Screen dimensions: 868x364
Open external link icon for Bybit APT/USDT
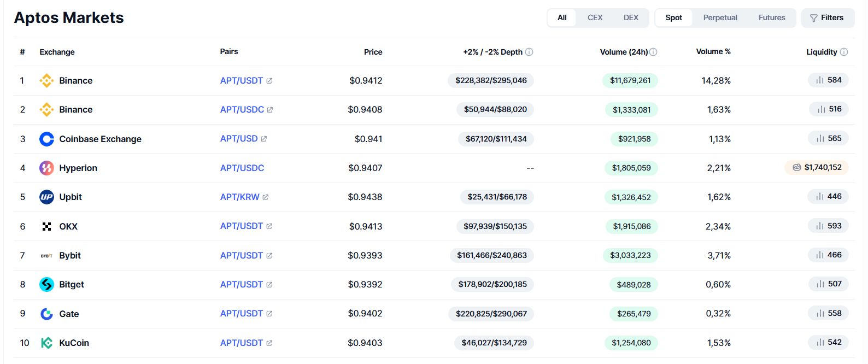(269, 255)
